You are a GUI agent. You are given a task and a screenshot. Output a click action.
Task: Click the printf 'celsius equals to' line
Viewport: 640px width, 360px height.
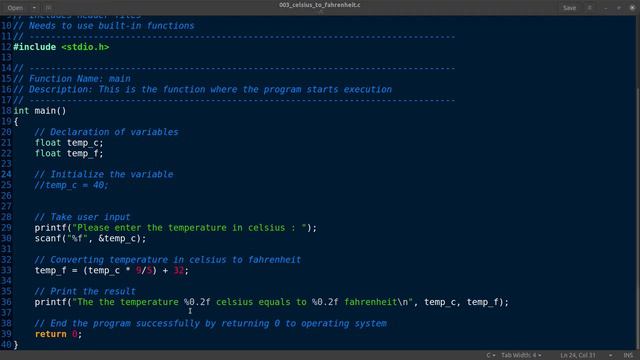[x=272, y=302]
